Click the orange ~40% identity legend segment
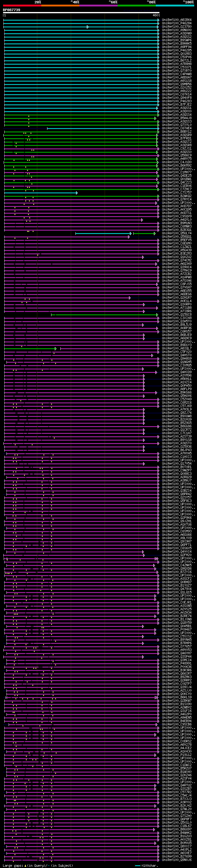Image resolution: width=197 pixels, height=868 pixels. tap(61, 6)
